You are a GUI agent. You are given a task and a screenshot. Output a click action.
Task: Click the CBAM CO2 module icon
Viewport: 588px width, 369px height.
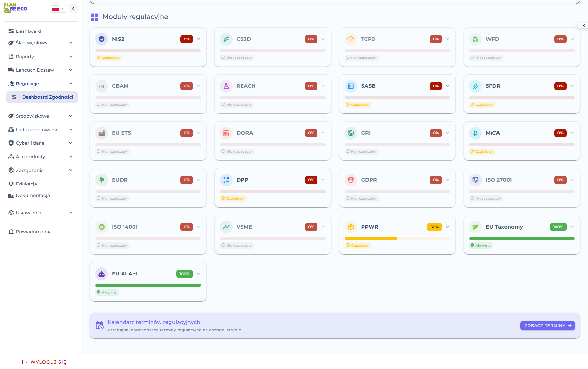102,86
